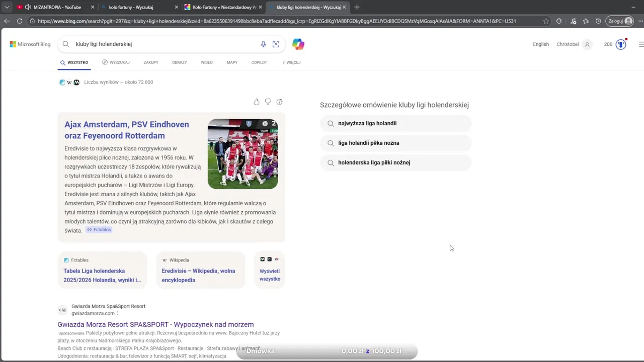Switch language to English
Image resolution: width=644 pixels, height=362 pixels.
[x=541, y=44]
